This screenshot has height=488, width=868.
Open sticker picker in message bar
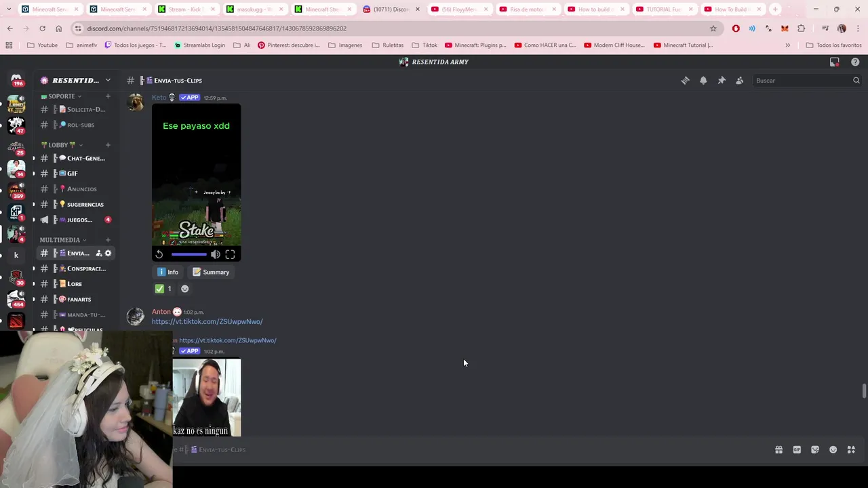point(815,449)
